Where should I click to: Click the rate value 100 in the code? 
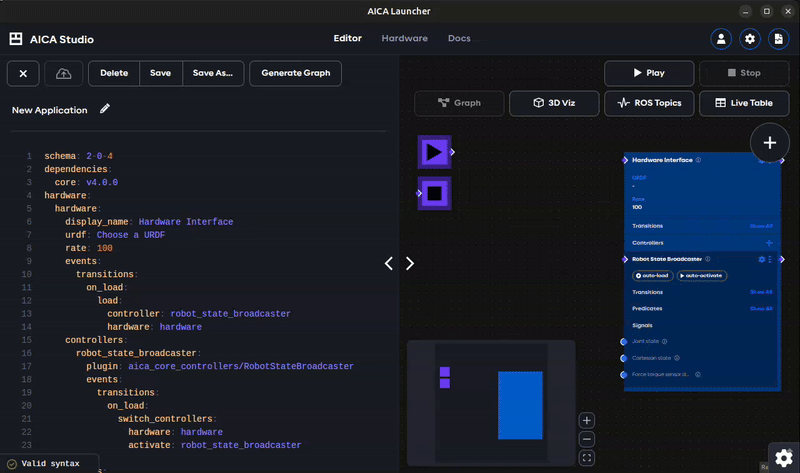coord(105,248)
